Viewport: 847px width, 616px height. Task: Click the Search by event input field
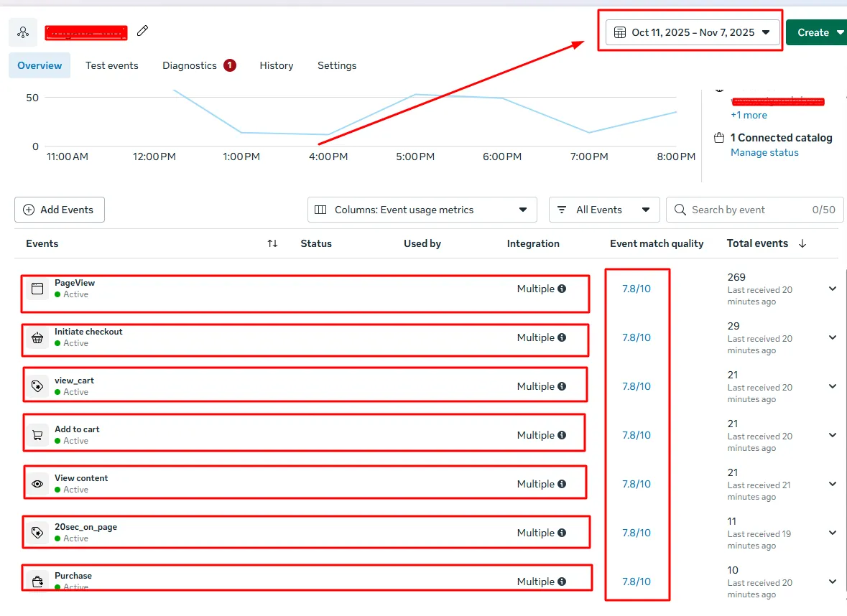[747, 210]
